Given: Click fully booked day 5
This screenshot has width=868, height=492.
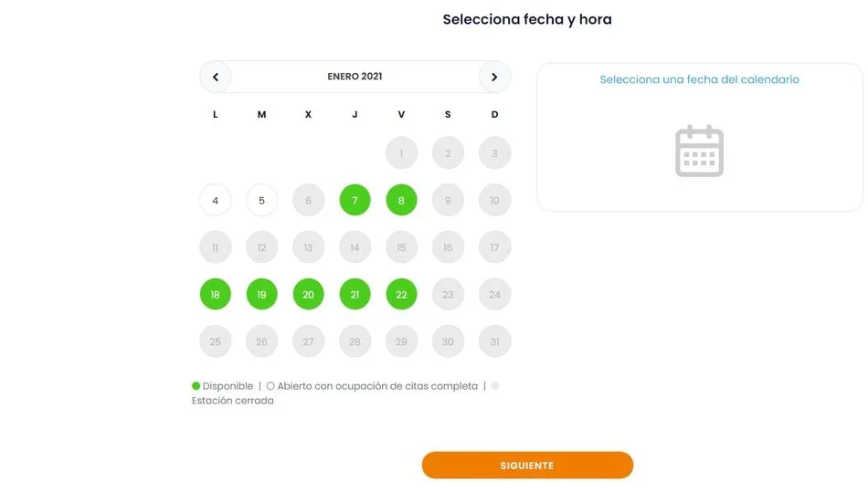Looking at the screenshot, I should click(x=262, y=200).
